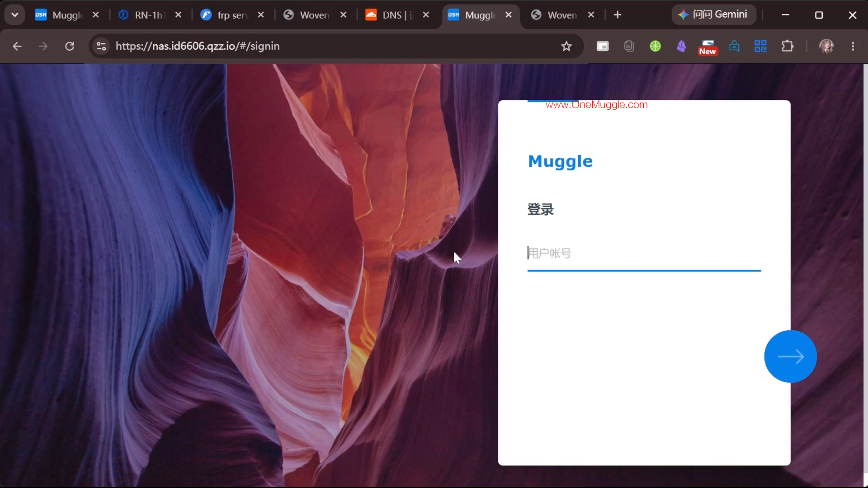
Task: Click the green circle extension icon
Action: (655, 46)
